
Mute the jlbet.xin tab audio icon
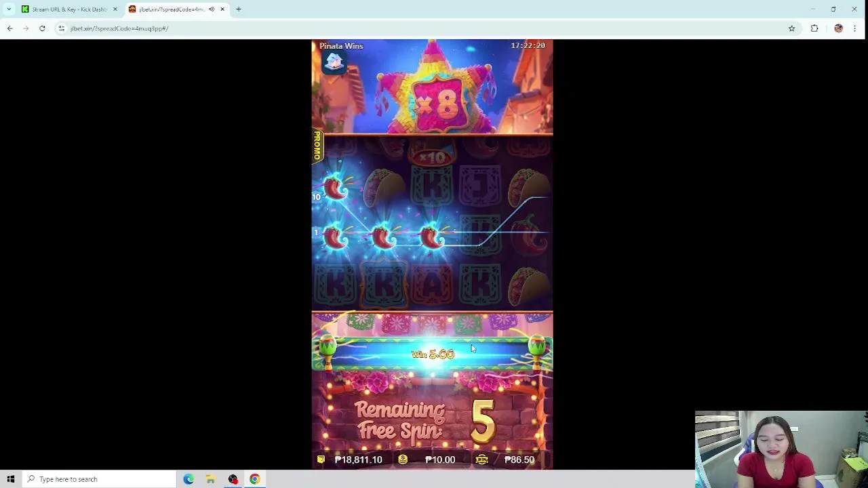coord(212,9)
